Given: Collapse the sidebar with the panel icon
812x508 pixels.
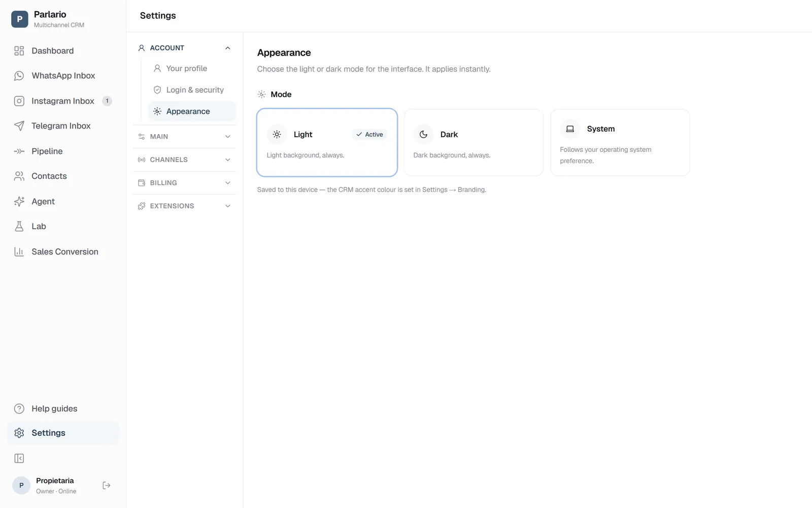Looking at the screenshot, I should pyautogui.click(x=19, y=459).
